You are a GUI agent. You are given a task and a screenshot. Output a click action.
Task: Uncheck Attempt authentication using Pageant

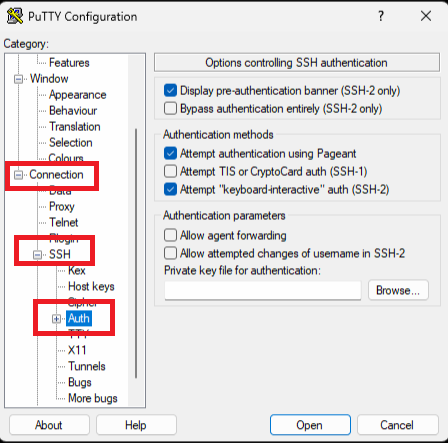(170, 153)
